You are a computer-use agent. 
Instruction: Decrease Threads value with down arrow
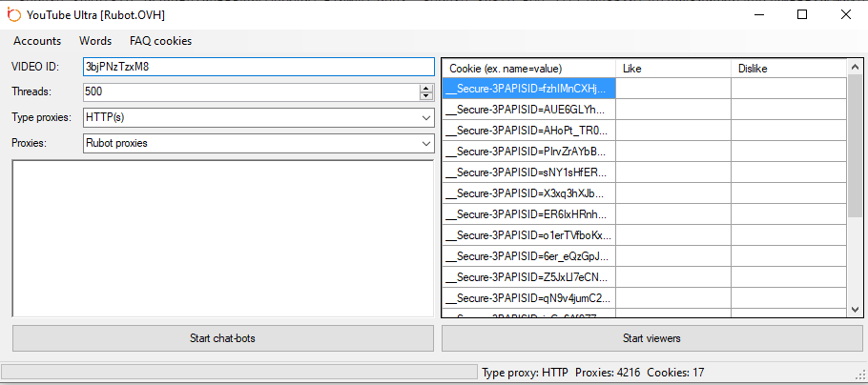(425, 96)
